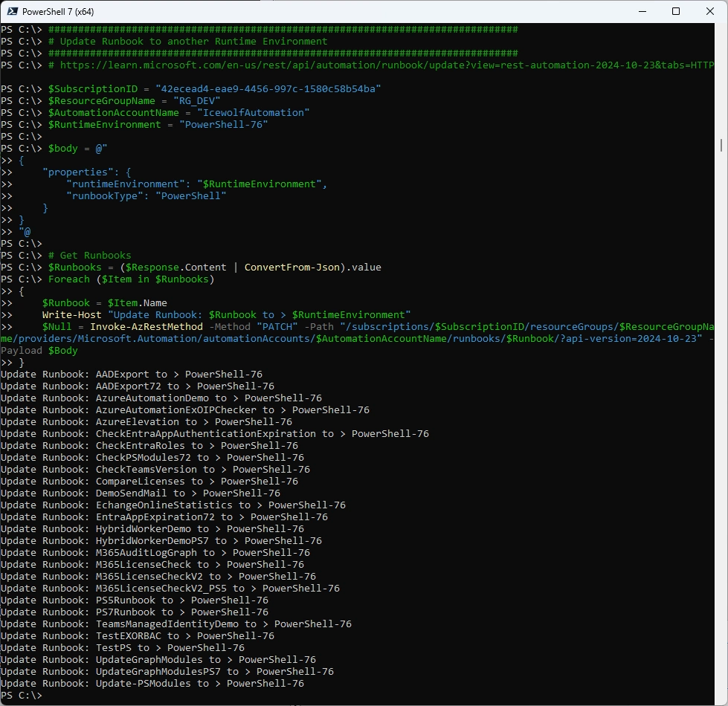Screen dimensions: 728x706
Task: Click the EntraAppExpiration72 output line
Action: 164,517
